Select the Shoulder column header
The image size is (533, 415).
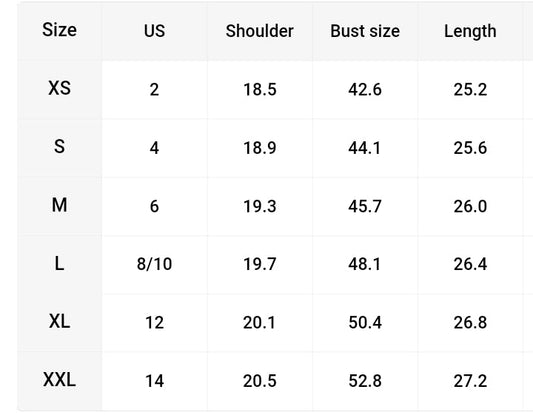pos(260,31)
